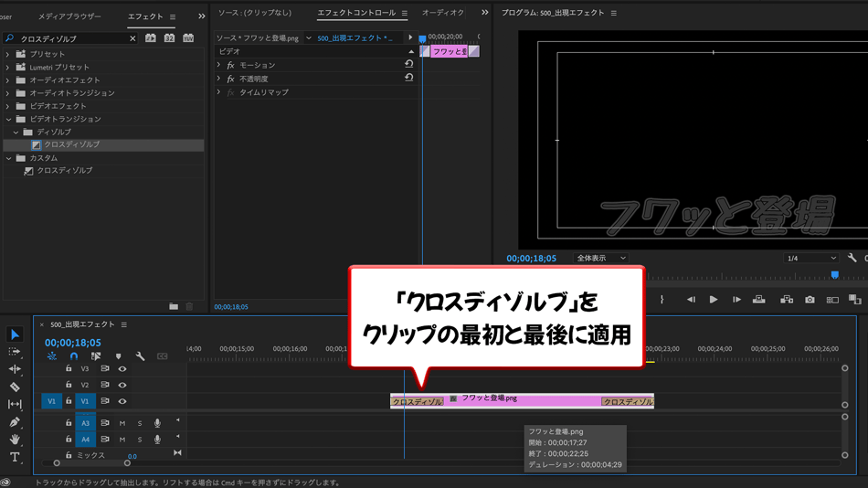The image size is (868, 488).
Task: Expand the 不透明度 effect properties
Action: (x=219, y=79)
